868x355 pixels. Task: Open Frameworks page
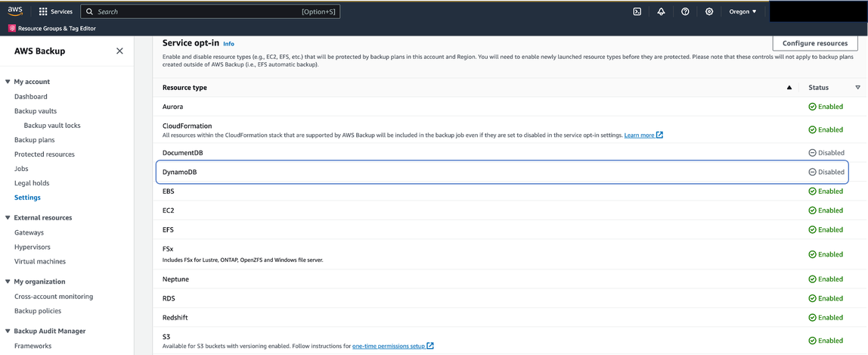point(33,346)
